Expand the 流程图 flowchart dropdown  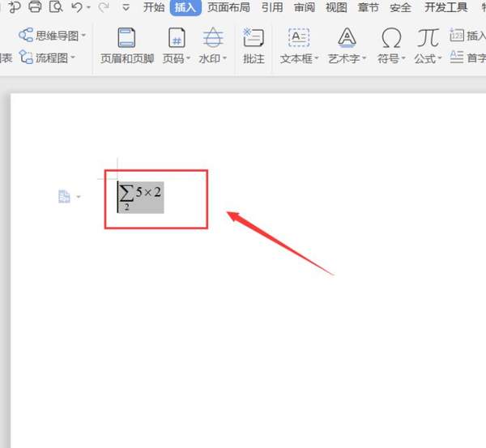click(x=73, y=57)
